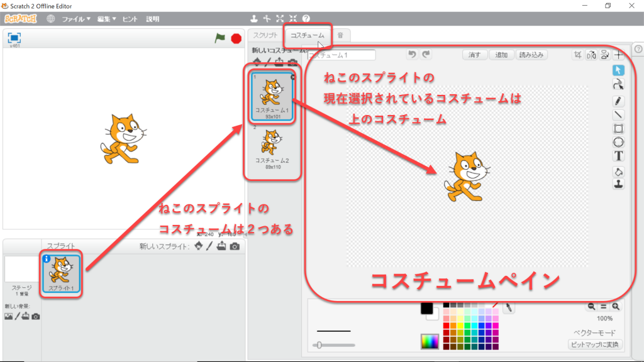This screenshot has width=644, height=362.
Task: Open the ファイル menu
Action: 76,19
